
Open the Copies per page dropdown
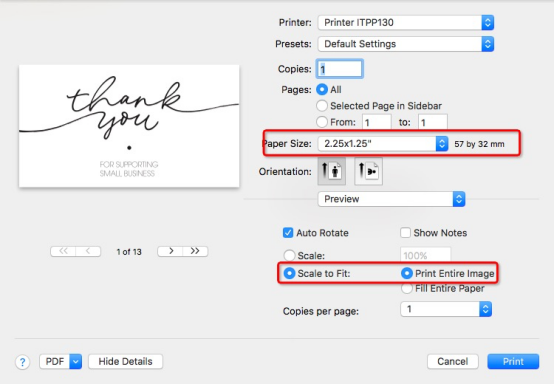point(446,309)
